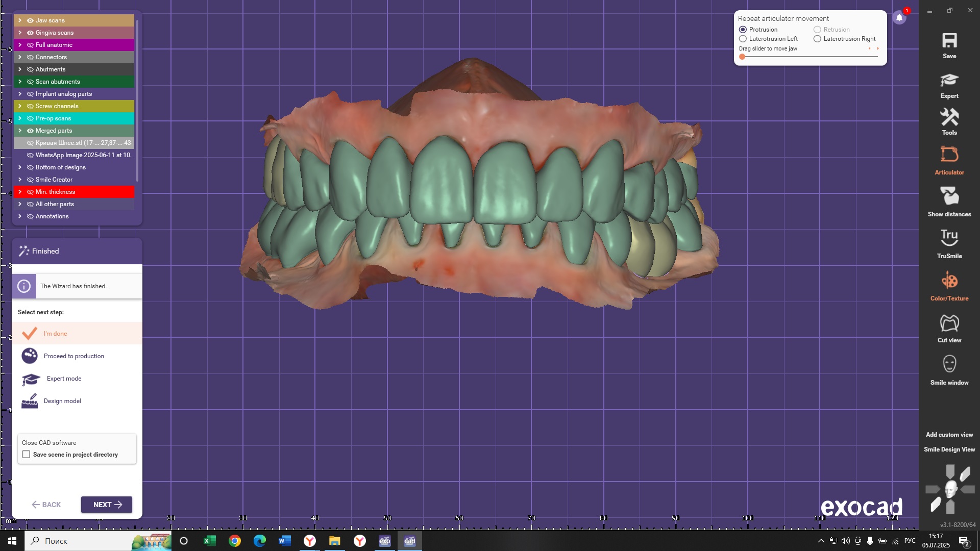Launch the TruSmile rendering icon

(949, 238)
